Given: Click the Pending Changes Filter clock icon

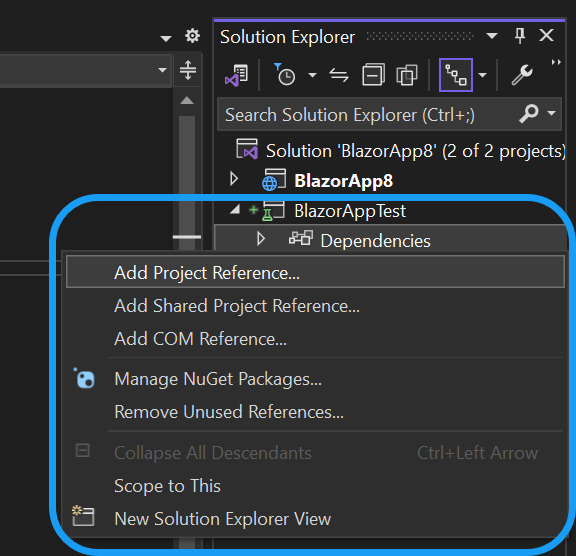Looking at the screenshot, I should coord(284,75).
